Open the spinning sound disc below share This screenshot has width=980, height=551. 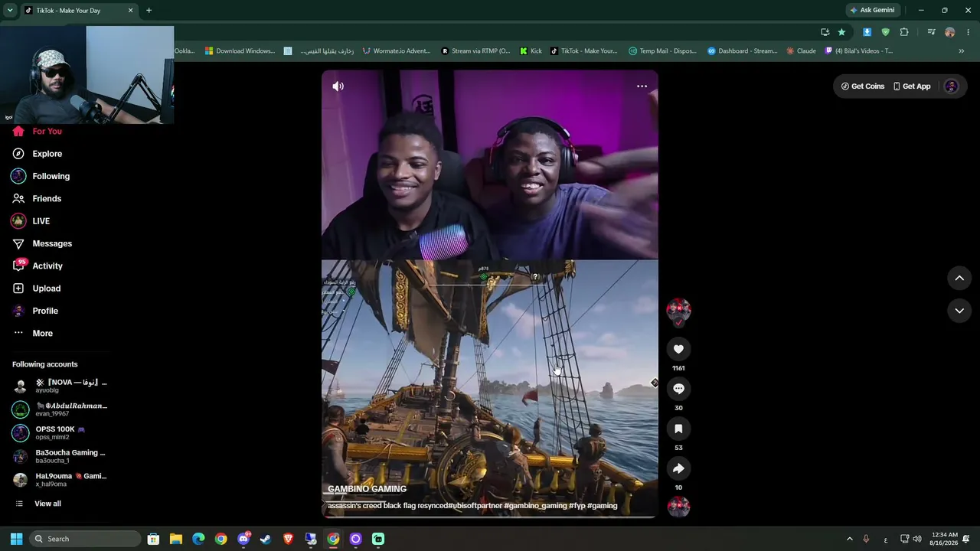tap(678, 507)
